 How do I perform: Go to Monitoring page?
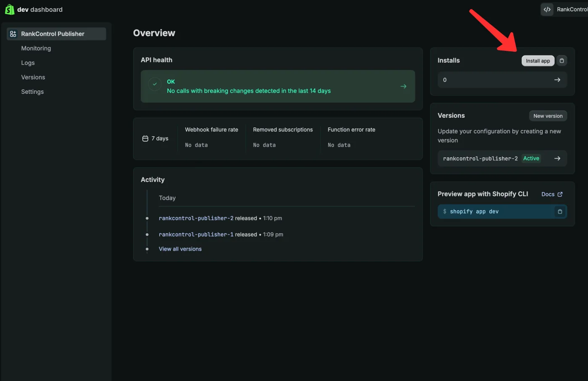coord(36,48)
